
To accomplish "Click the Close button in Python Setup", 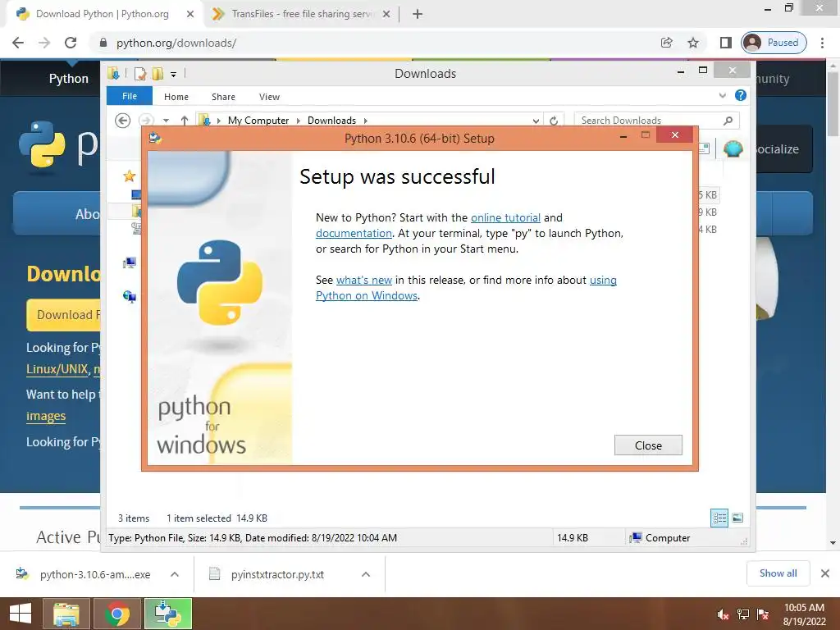I will [648, 445].
